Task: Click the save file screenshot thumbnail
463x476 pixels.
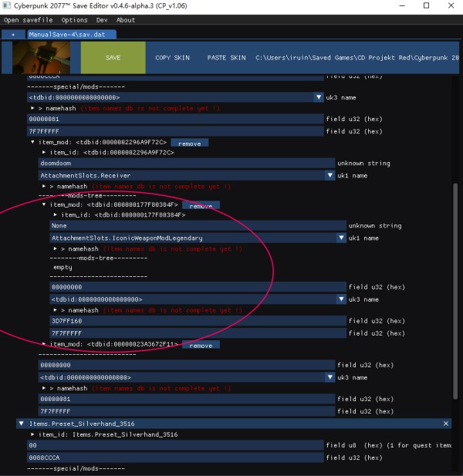Action: [x=41, y=58]
